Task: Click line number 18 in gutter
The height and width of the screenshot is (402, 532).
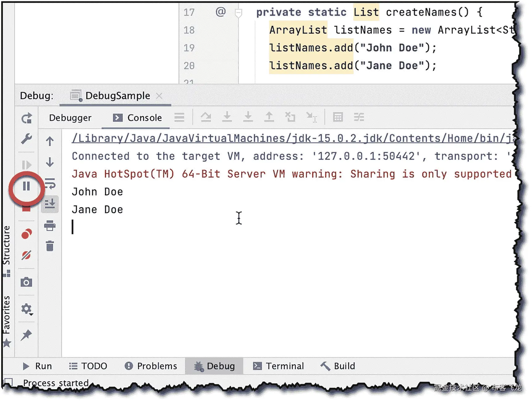Action: [189, 30]
